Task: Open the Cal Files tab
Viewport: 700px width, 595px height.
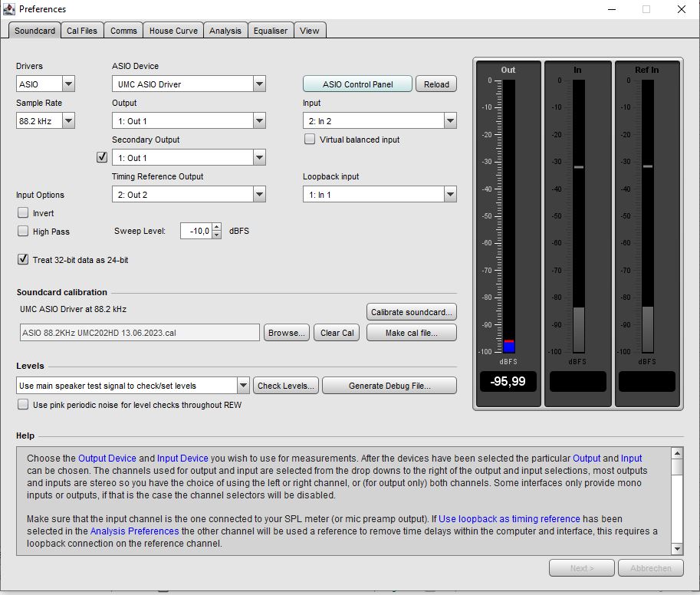Action: [x=82, y=31]
